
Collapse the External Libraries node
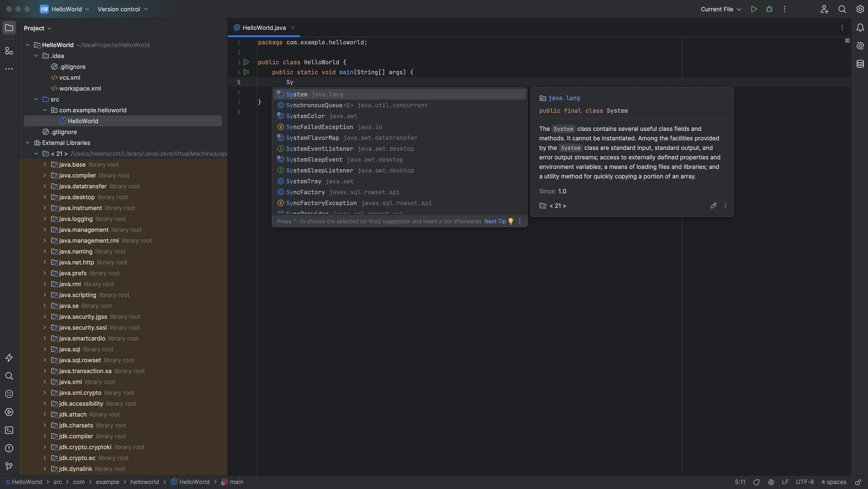(x=28, y=143)
